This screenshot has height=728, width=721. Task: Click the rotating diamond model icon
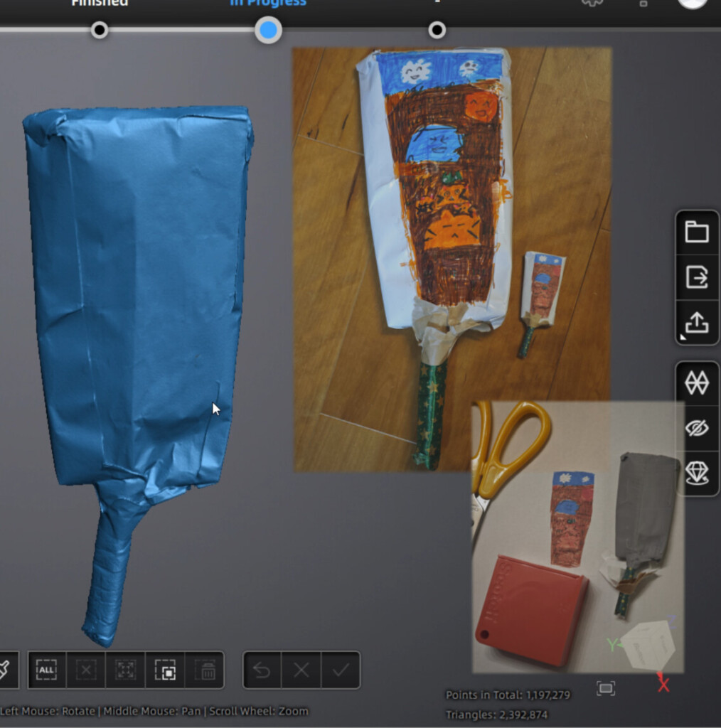pos(696,473)
